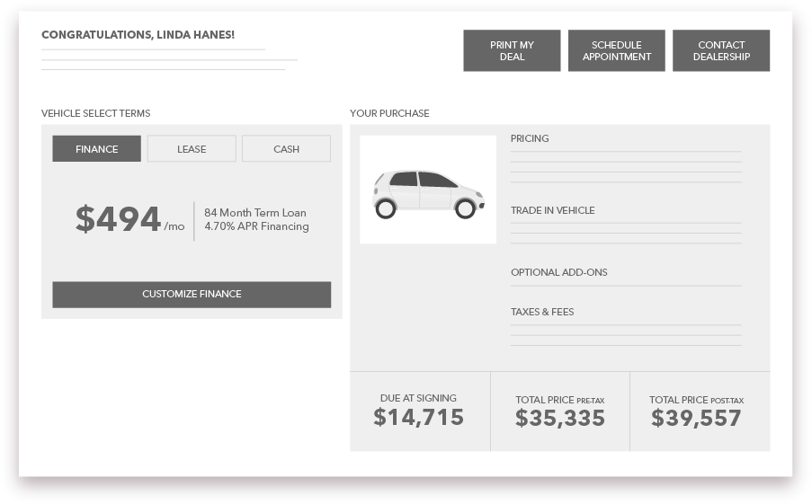The width and height of the screenshot is (812, 504).
Task: Switch to the Finance tab
Action: pyautogui.click(x=96, y=149)
